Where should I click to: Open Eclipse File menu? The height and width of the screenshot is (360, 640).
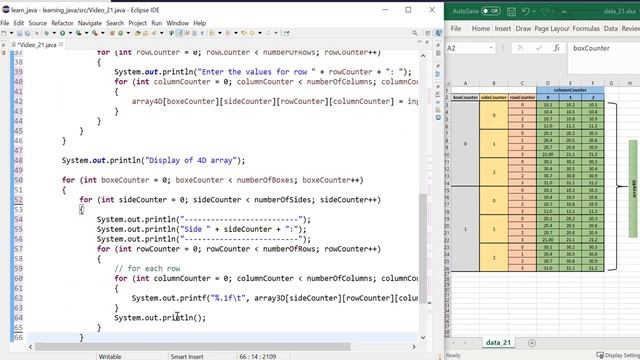coord(4,23)
